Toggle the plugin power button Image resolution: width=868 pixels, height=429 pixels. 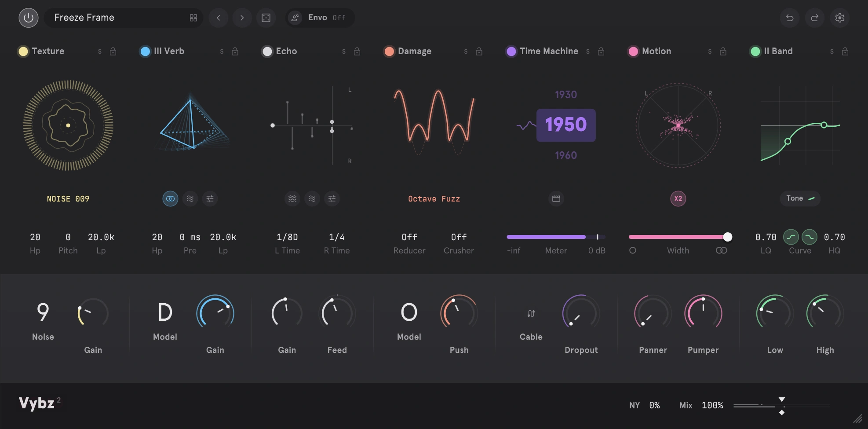(29, 18)
